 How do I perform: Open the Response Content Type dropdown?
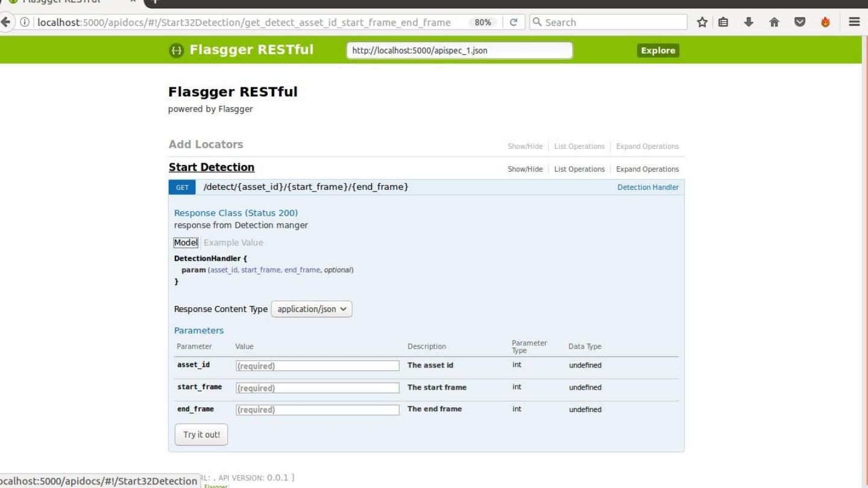312,309
